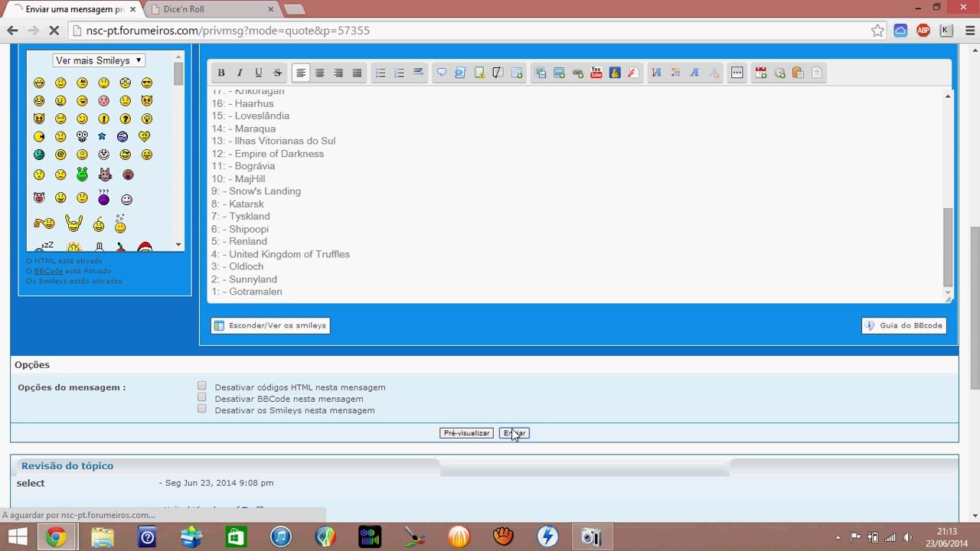The image size is (980, 551).
Task: Align text to the left
Action: (x=301, y=73)
